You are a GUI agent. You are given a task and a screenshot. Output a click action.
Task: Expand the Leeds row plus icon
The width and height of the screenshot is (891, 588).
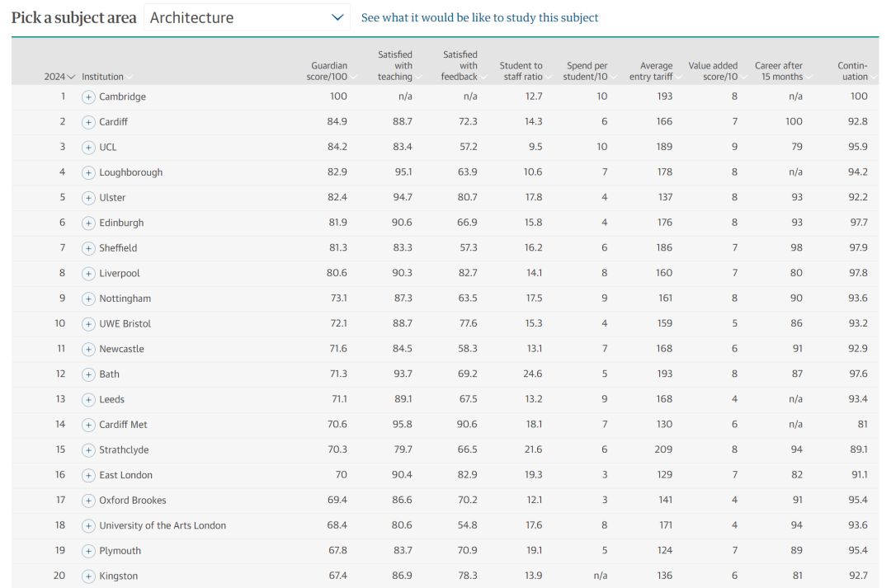[88, 399]
